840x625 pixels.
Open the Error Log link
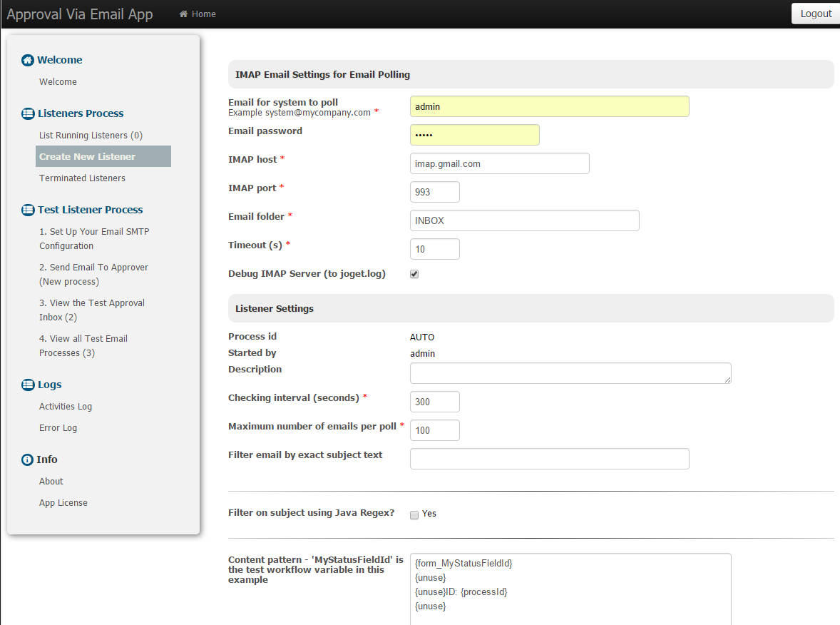pos(58,428)
